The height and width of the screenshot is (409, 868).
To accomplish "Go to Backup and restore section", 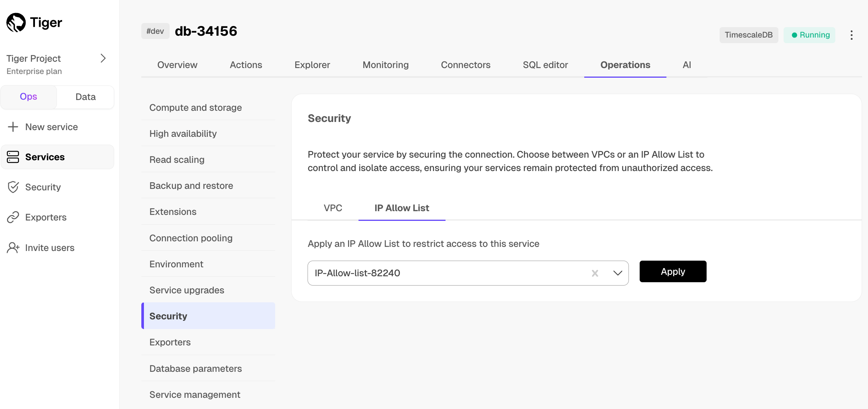I will click(x=191, y=186).
